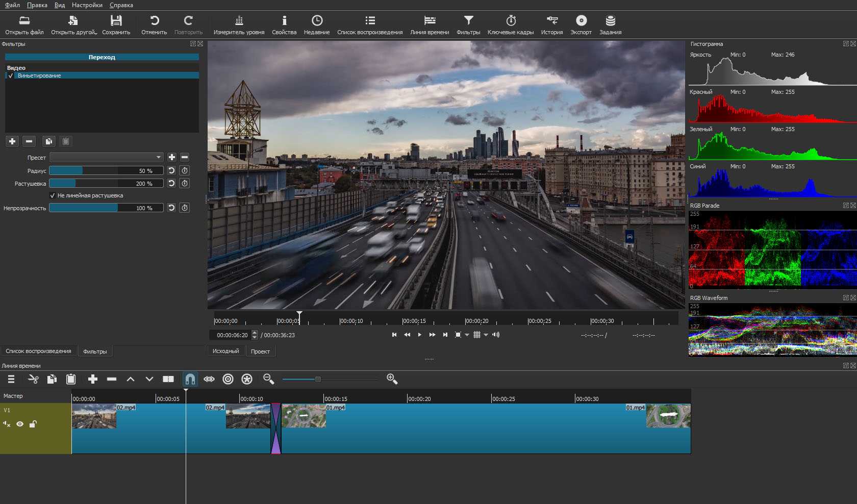Open zoom fit dropdown arrow in player
This screenshot has width=857, height=504.
click(x=467, y=335)
